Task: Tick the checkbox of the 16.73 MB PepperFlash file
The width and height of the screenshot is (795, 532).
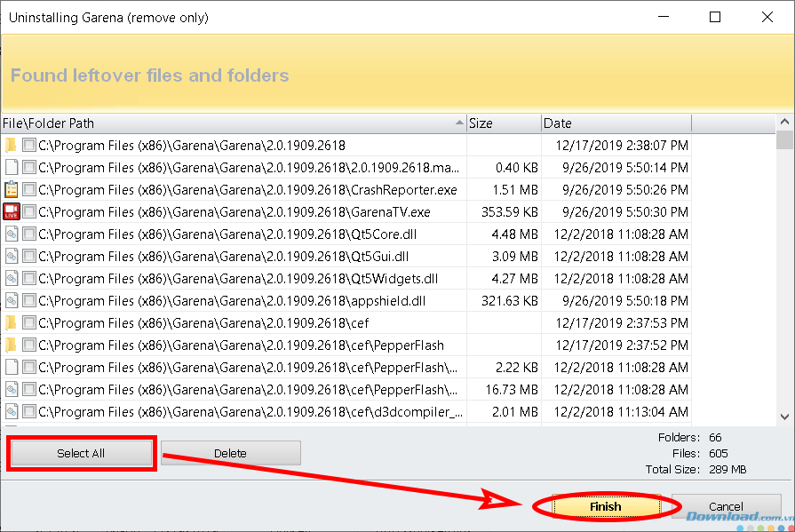Action: pyautogui.click(x=29, y=390)
